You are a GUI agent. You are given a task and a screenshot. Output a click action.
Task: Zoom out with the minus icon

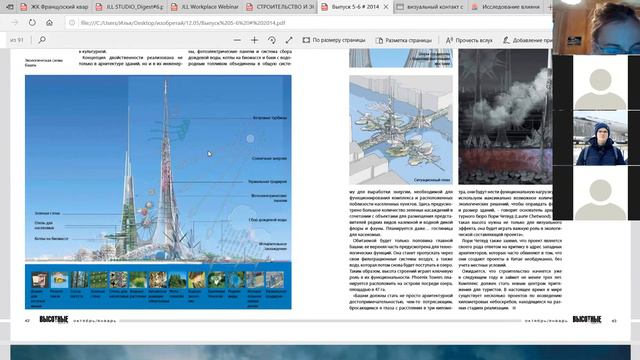(x=237, y=40)
